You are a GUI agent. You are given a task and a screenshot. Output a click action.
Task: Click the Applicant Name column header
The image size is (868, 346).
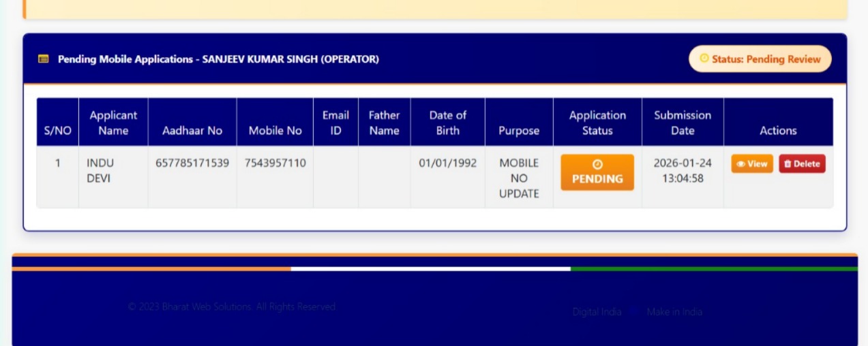[113, 123]
